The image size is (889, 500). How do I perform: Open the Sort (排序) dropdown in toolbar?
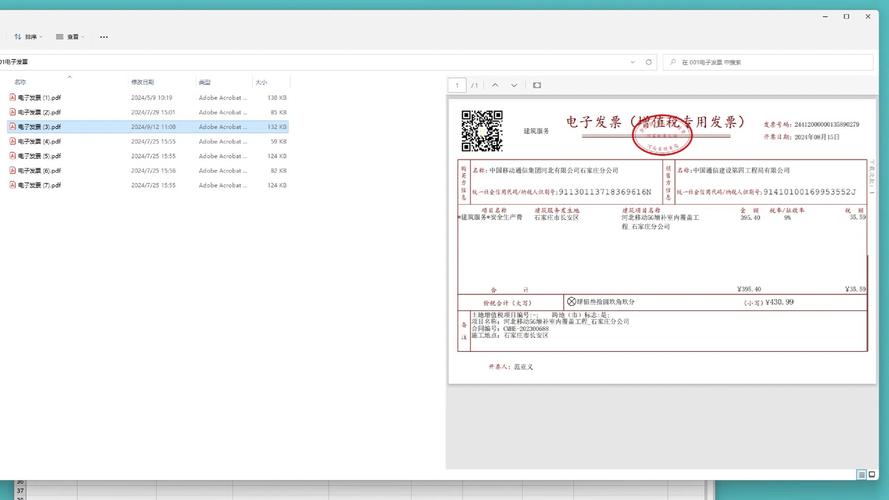(28, 37)
